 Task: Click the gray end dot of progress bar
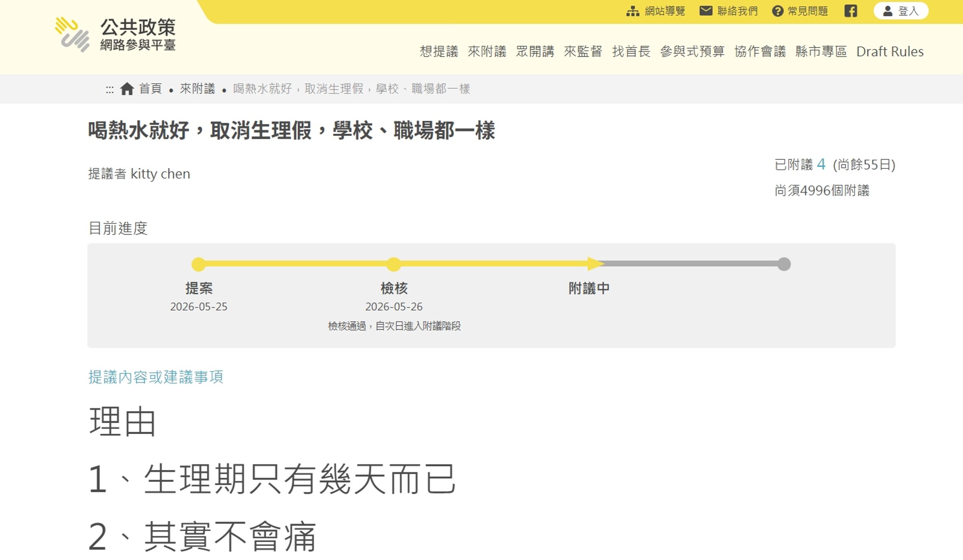point(784,264)
